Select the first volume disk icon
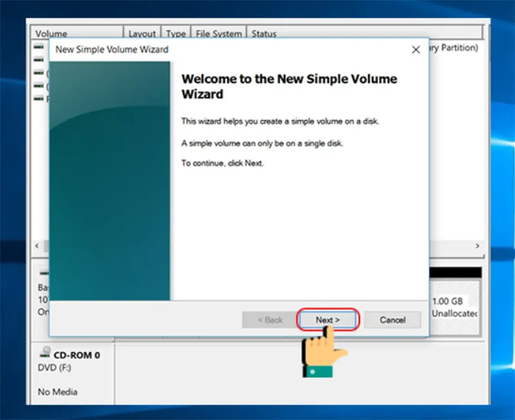515x420 pixels. click(x=39, y=47)
